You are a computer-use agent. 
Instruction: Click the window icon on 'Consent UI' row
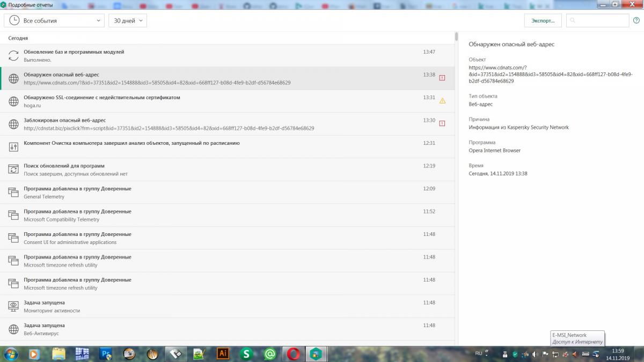pyautogui.click(x=13, y=238)
